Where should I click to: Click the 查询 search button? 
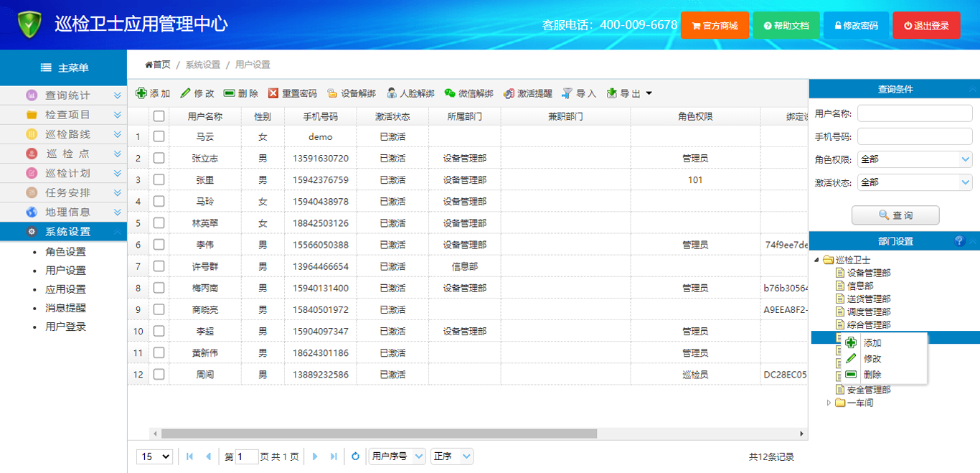click(895, 215)
